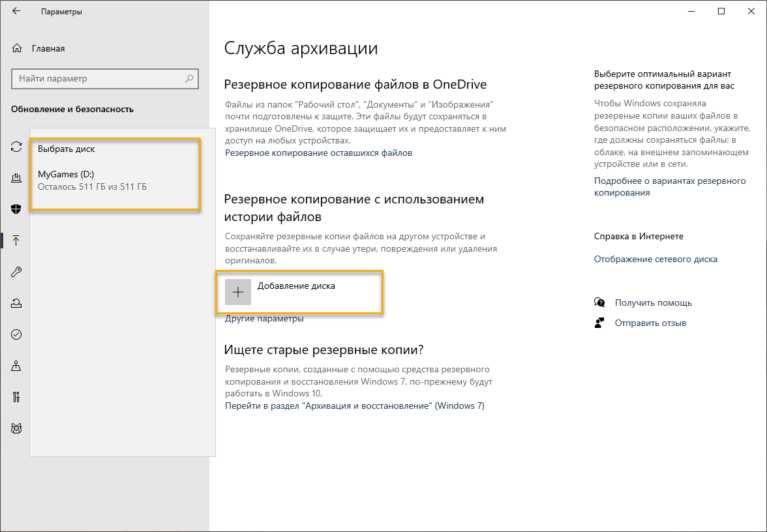
Task: Select the Recovery icon in the sidebar
Action: 17,303
